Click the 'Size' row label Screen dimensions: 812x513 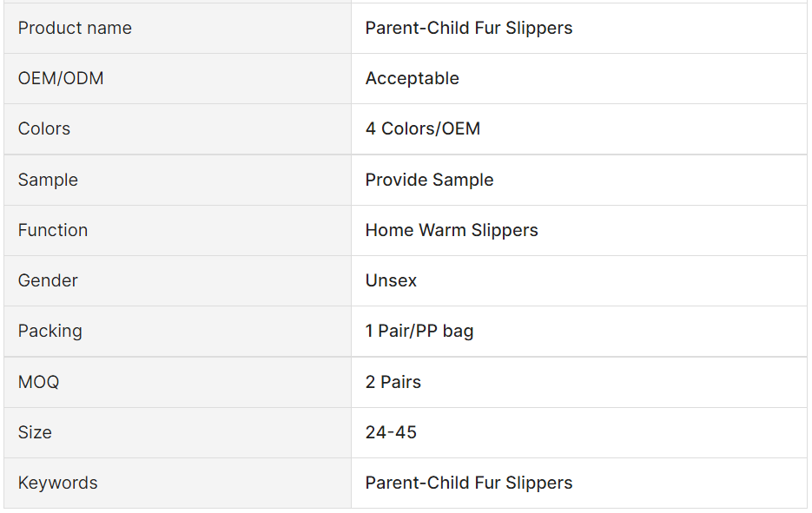pos(35,432)
